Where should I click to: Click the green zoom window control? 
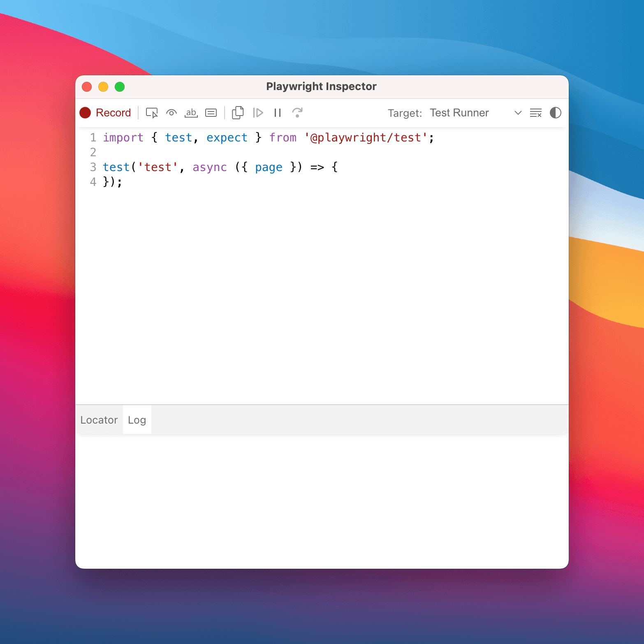tap(120, 87)
